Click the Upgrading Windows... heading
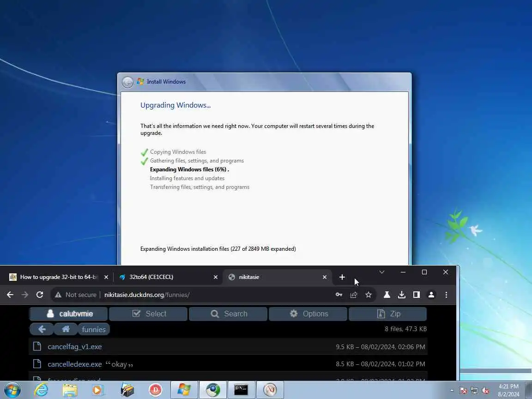Screen dimensions: 532x399 click(x=175, y=105)
